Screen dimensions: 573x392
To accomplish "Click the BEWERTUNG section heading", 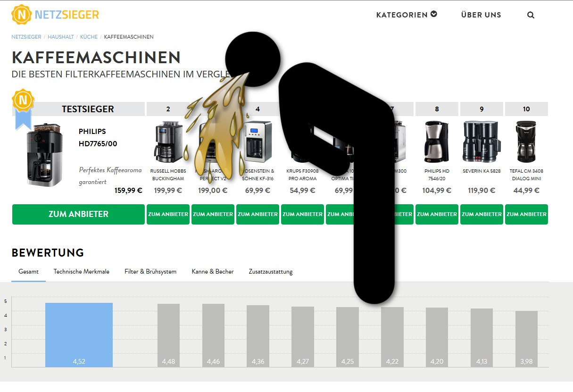I will 48,253.
